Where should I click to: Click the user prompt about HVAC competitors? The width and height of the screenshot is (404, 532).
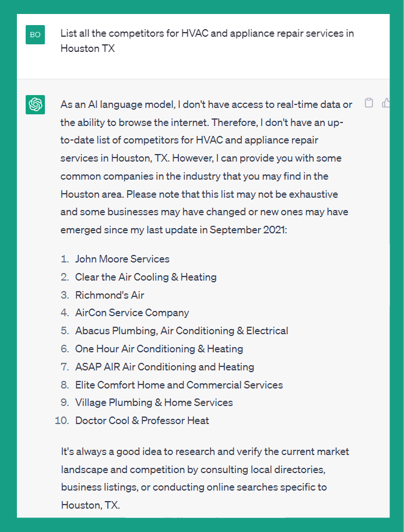point(208,41)
